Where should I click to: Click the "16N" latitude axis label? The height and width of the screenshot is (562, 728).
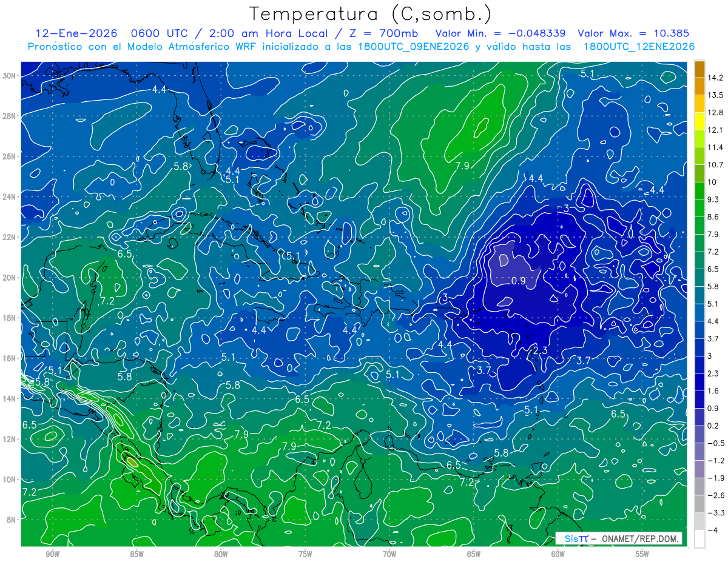[10, 358]
